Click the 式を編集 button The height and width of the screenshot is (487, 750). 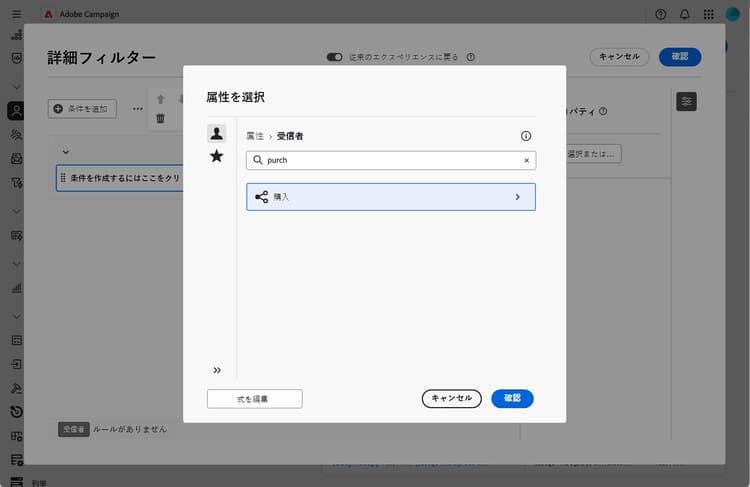coord(254,398)
